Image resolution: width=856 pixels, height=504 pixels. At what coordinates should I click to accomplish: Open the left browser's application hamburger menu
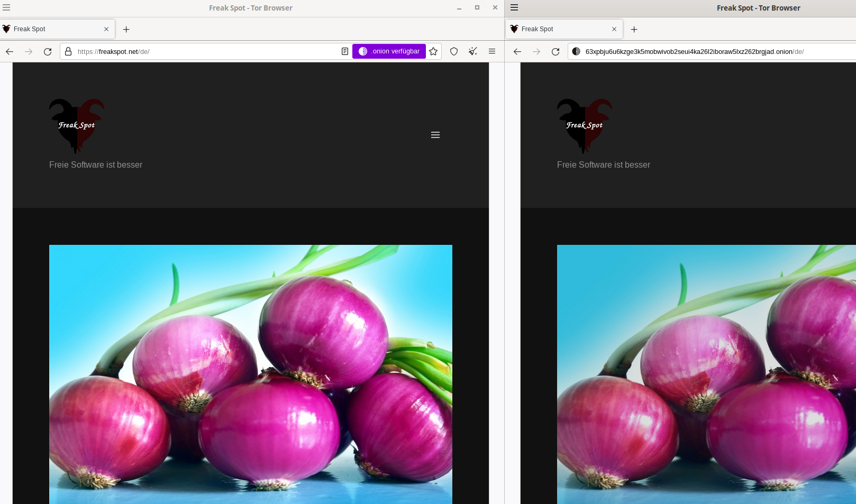pyautogui.click(x=492, y=51)
